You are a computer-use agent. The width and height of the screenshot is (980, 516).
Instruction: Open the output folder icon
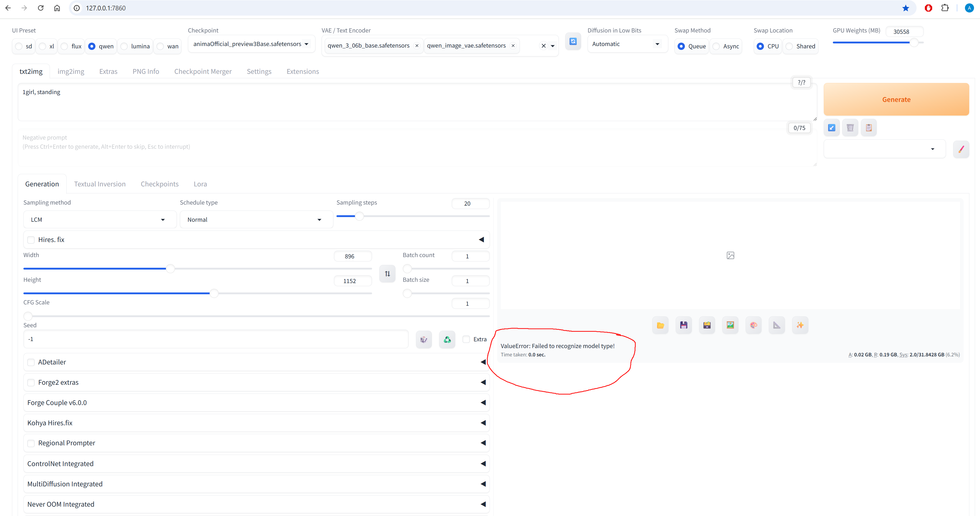660,325
